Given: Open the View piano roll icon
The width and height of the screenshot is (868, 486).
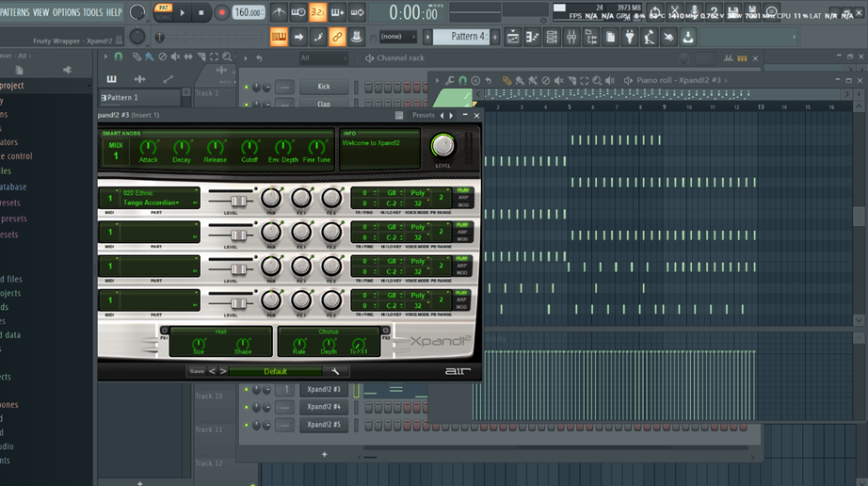Looking at the screenshot, I should coord(532,37).
